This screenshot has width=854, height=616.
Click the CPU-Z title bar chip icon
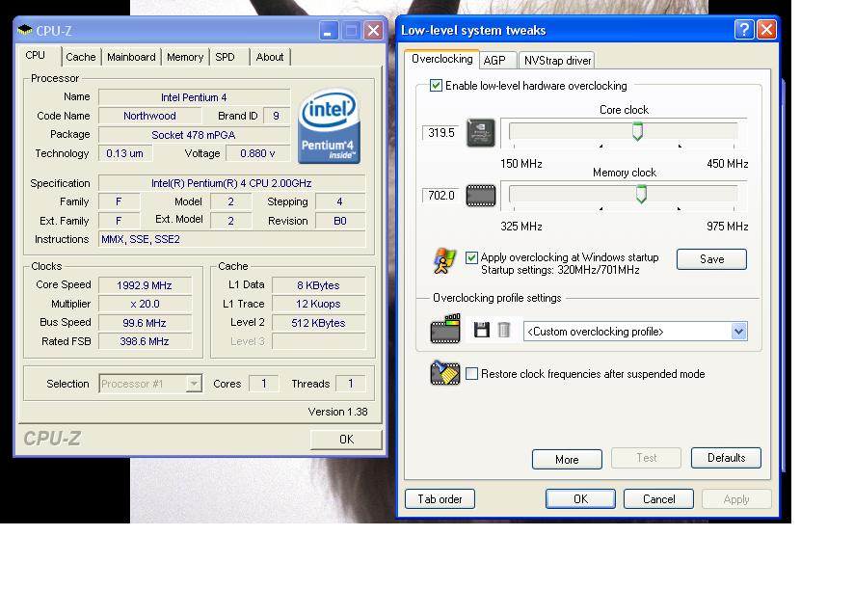click(x=25, y=30)
